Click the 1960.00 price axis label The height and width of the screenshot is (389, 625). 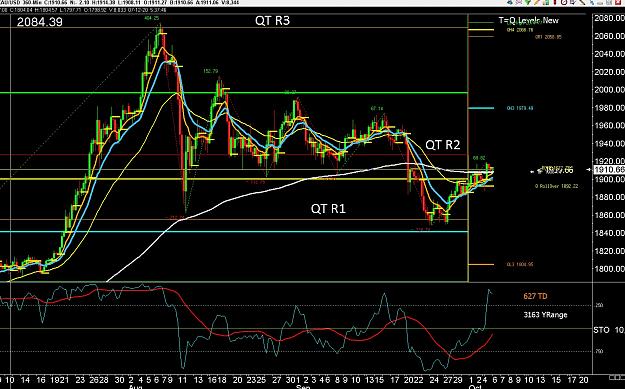(609, 126)
